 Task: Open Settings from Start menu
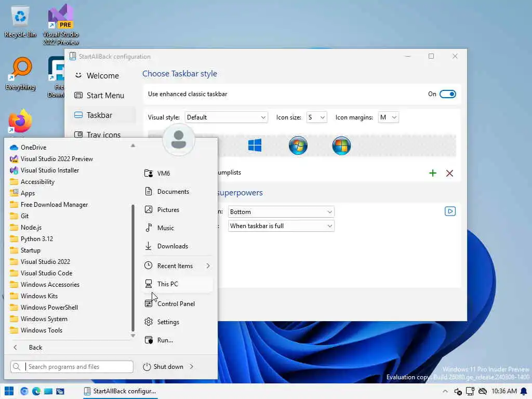178,322
